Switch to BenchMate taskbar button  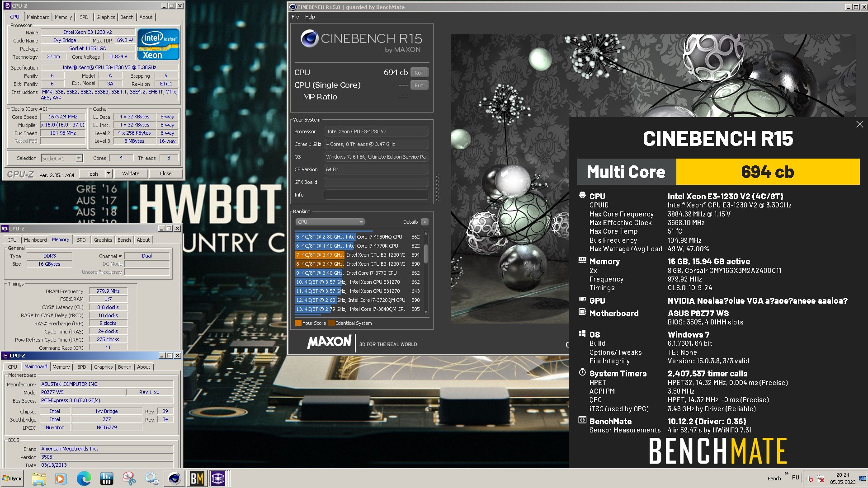point(197,479)
